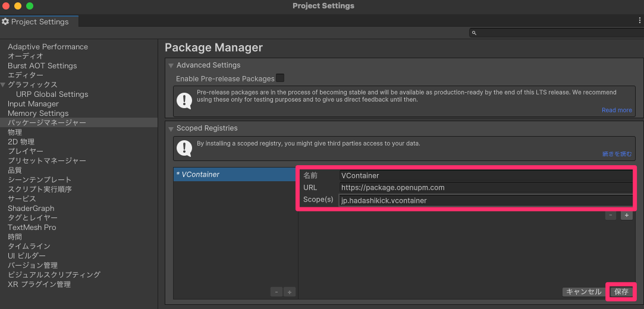Remove selected registry with minus button

pyautogui.click(x=276, y=292)
